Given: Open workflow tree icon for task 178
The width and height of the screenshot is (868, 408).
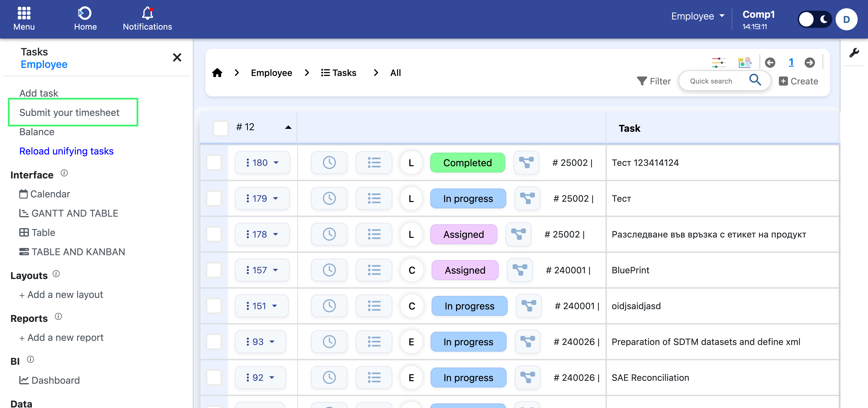Looking at the screenshot, I should [x=519, y=234].
